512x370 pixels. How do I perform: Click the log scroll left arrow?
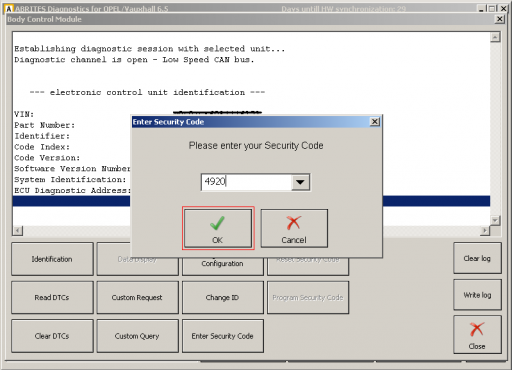pyautogui.click(x=18, y=230)
